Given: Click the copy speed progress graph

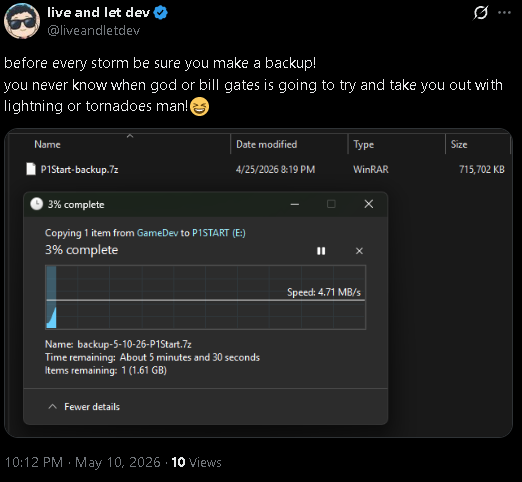Looking at the screenshot, I should point(206,297).
